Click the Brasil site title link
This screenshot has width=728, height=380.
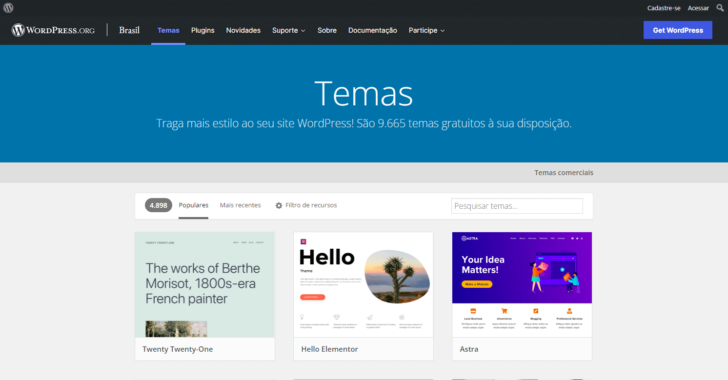[129, 30]
